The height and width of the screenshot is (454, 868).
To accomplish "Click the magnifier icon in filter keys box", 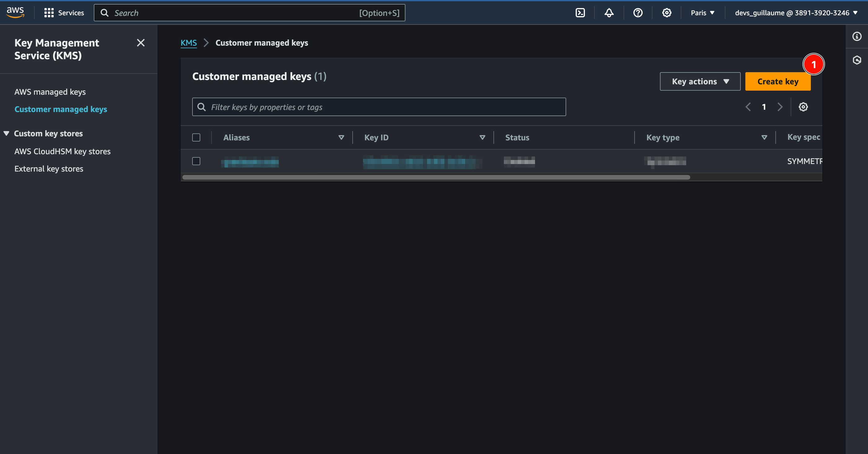I will tap(201, 107).
